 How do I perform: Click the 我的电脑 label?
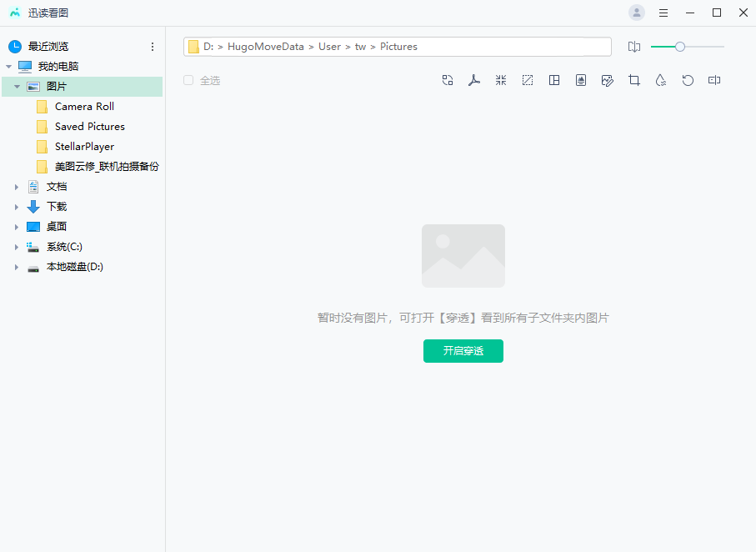tap(58, 67)
